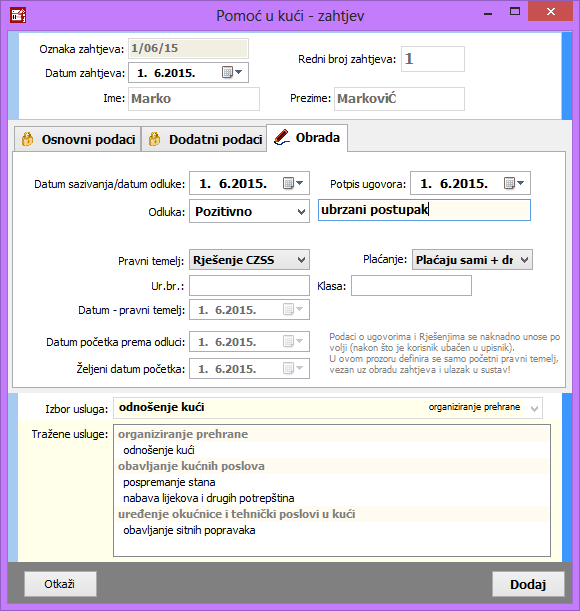
Task: Open calendar for Datum sazivanja/datum odluke
Action: coord(293,183)
